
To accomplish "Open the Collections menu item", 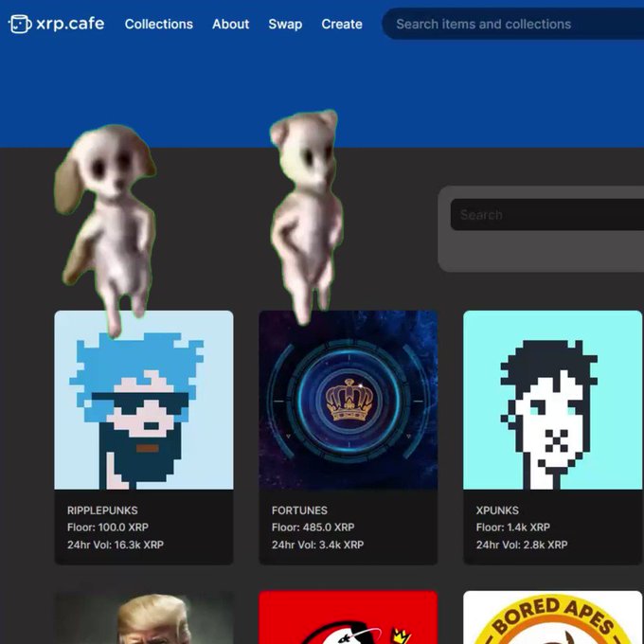I will [x=159, y=25].
